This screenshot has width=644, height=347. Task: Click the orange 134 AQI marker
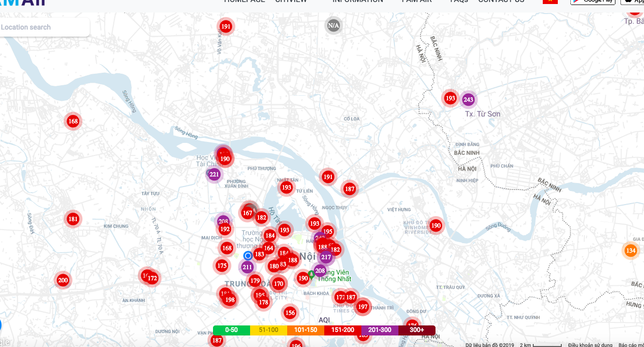(x=631, y=250)
